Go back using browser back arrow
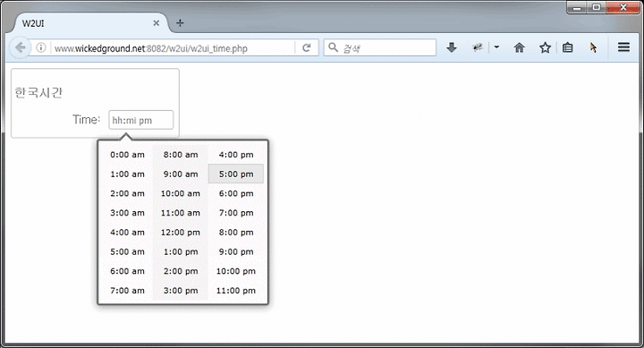644x348 pixels. (20, 47)
